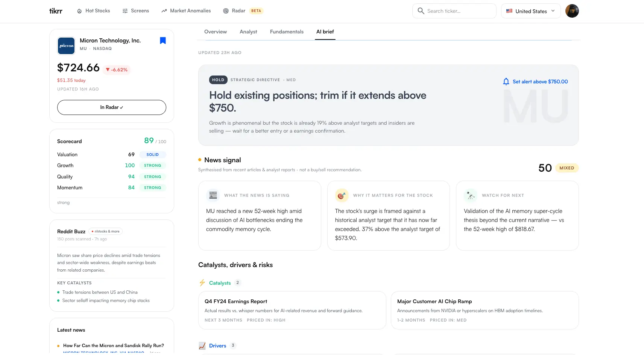644x355 pixels.
Task: Click the Quality score 94
Action: pyautogui.click(x=131, y=177)
